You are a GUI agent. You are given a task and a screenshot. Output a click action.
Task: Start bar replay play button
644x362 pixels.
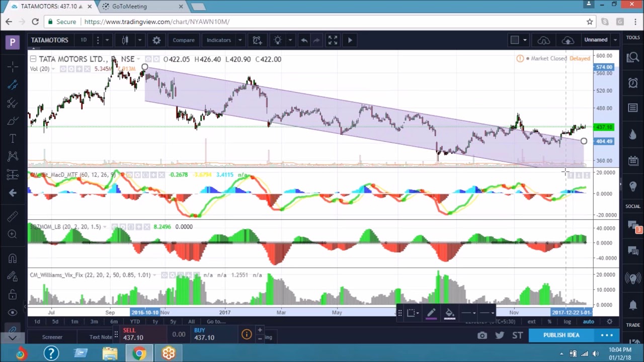pos(350,40)
